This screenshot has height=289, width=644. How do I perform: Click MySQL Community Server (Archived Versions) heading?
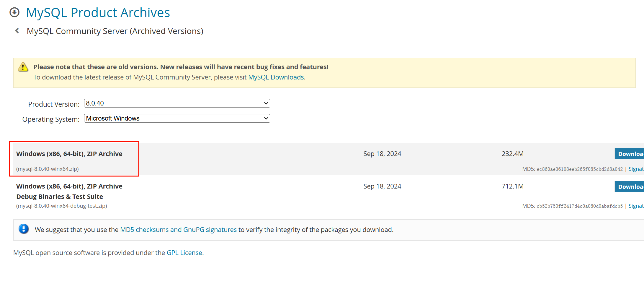115,31
